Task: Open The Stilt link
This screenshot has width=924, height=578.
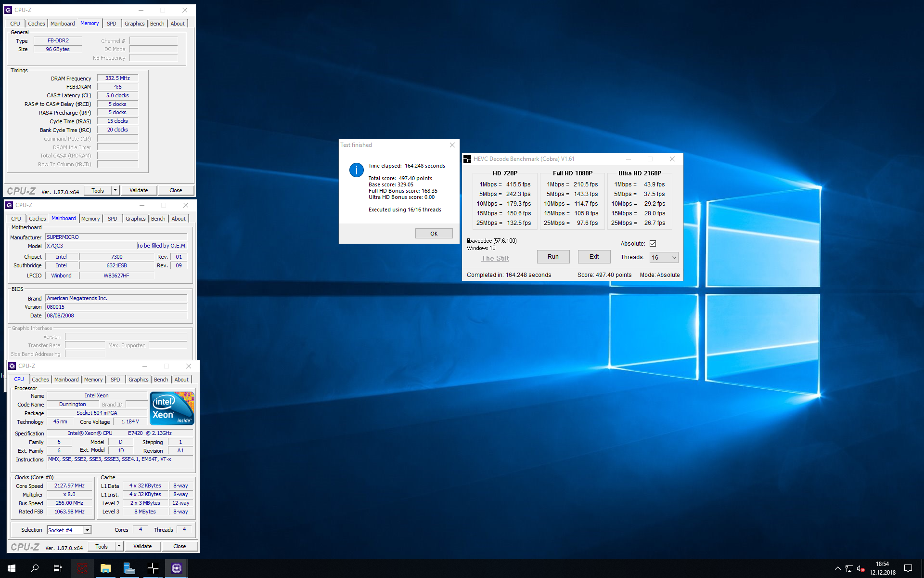Action: pos(495,258)
